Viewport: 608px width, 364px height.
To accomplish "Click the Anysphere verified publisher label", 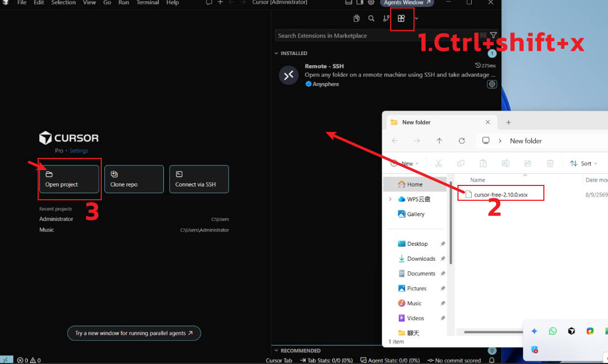I will click(x=325, y=84).
